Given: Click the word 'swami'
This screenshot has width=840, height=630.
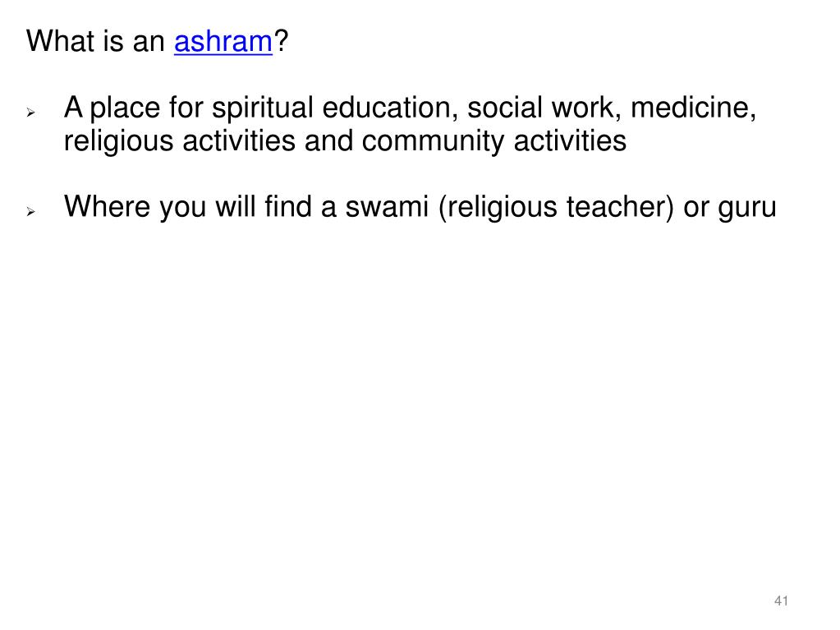Looking at the screenshot, I should pos(387,206).
